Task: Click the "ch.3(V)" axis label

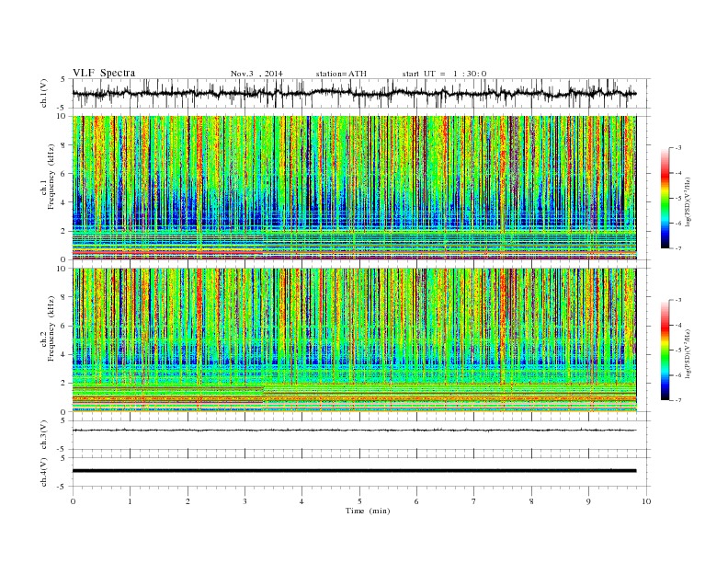Action: [x=44, y=435]
